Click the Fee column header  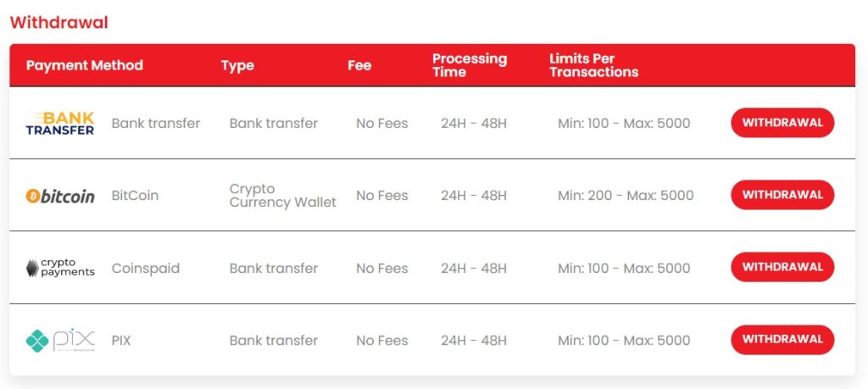359,65
